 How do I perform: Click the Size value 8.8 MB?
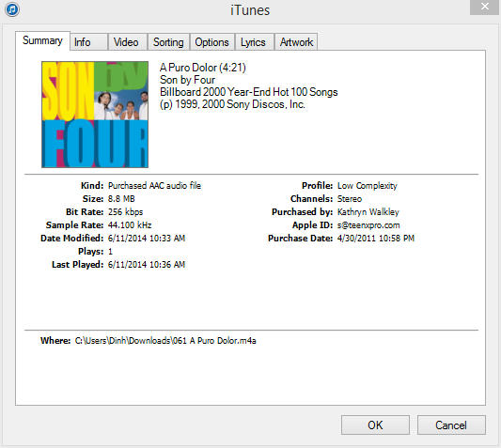[121, 198]
